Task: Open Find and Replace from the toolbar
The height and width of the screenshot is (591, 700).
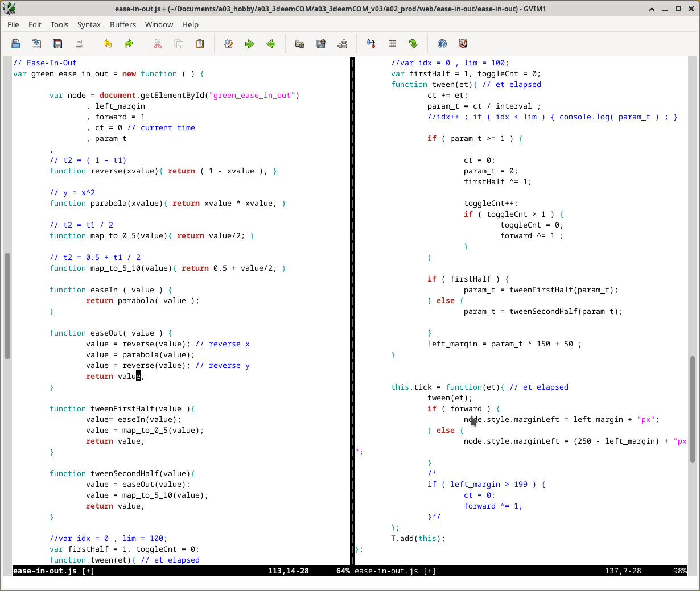Action: coord(229,44)
